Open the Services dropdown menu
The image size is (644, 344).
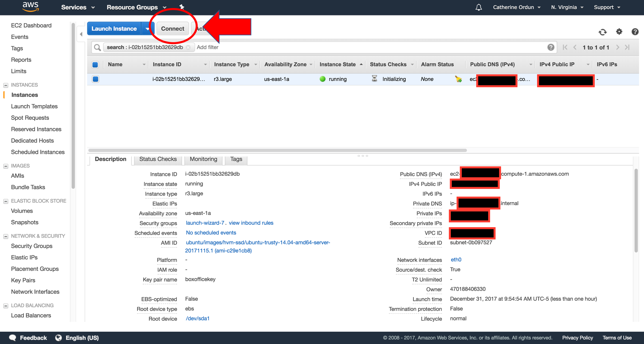point(78,7)
